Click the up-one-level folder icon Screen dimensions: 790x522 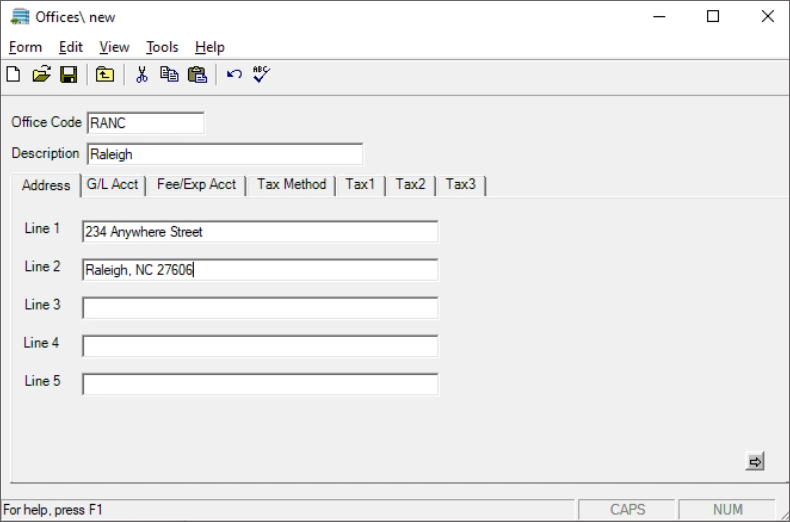point(104,74)
